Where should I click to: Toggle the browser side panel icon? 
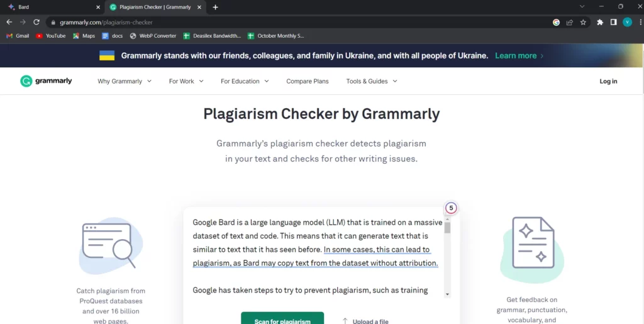(614, 22)
